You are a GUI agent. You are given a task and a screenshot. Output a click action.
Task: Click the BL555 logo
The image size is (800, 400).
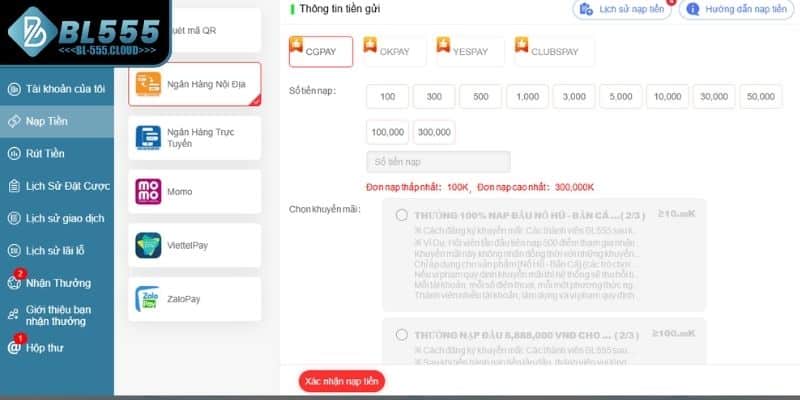[x=84, y=32]
